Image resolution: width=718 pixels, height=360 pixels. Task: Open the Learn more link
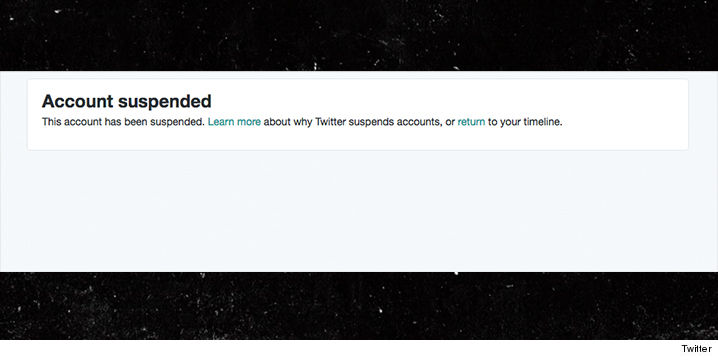click(234, 122)
